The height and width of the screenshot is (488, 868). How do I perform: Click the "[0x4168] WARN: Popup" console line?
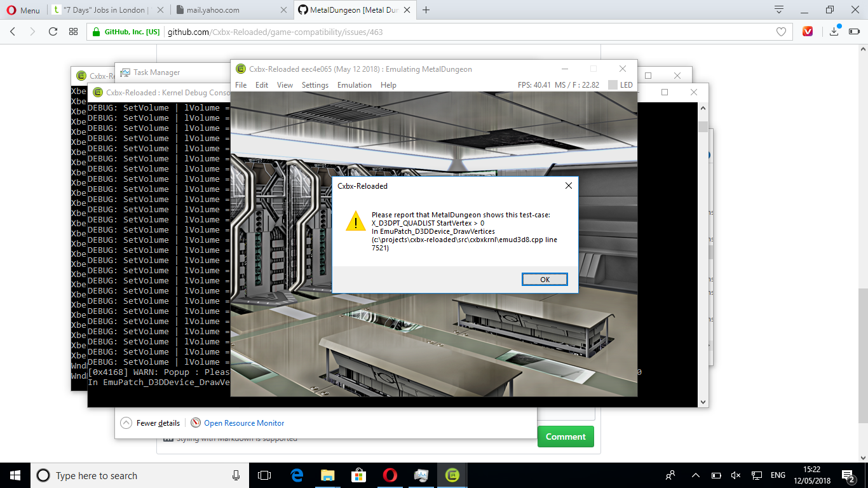pos(159,372)
